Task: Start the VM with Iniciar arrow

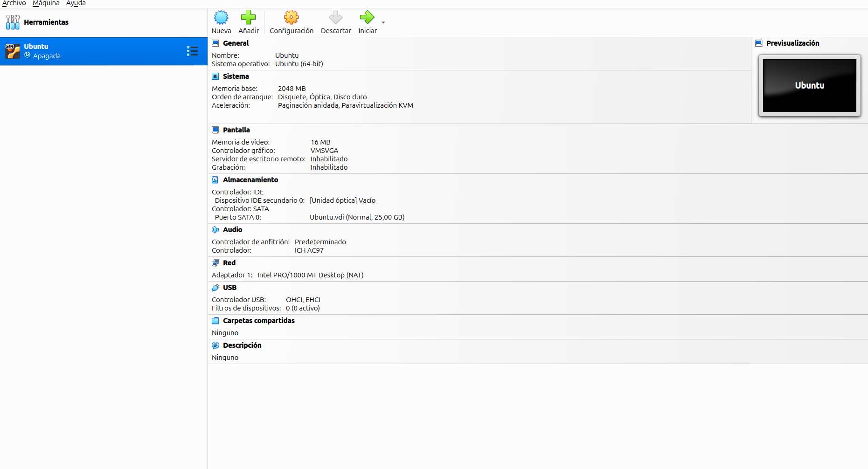Action: (x=367, y=18)
